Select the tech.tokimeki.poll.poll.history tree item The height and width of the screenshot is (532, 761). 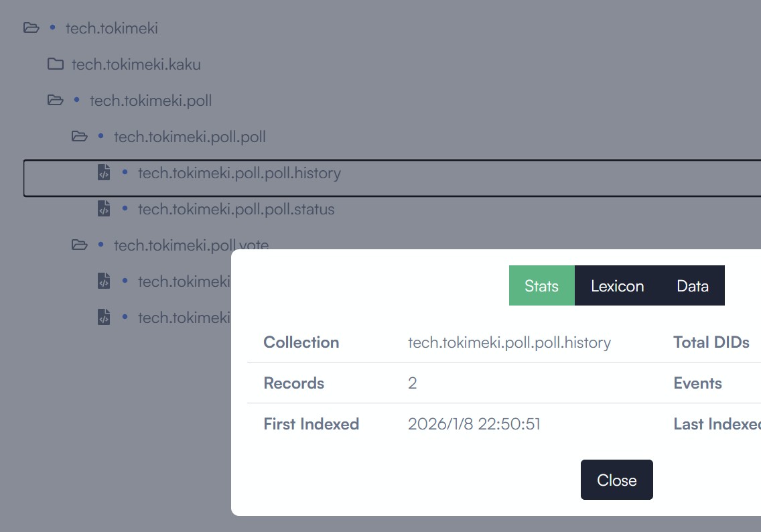click(x=239, y=173)
